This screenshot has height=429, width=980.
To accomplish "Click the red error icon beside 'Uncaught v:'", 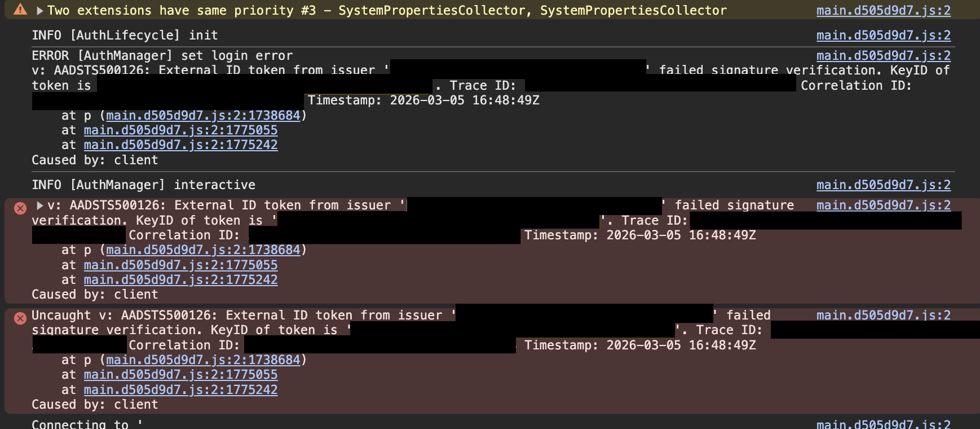I will pyautogui.click(x=20, y=318).
